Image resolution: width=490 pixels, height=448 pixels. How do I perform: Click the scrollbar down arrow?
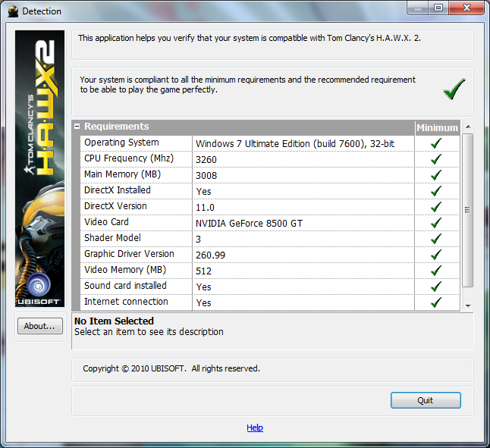(x=468, y=306)
